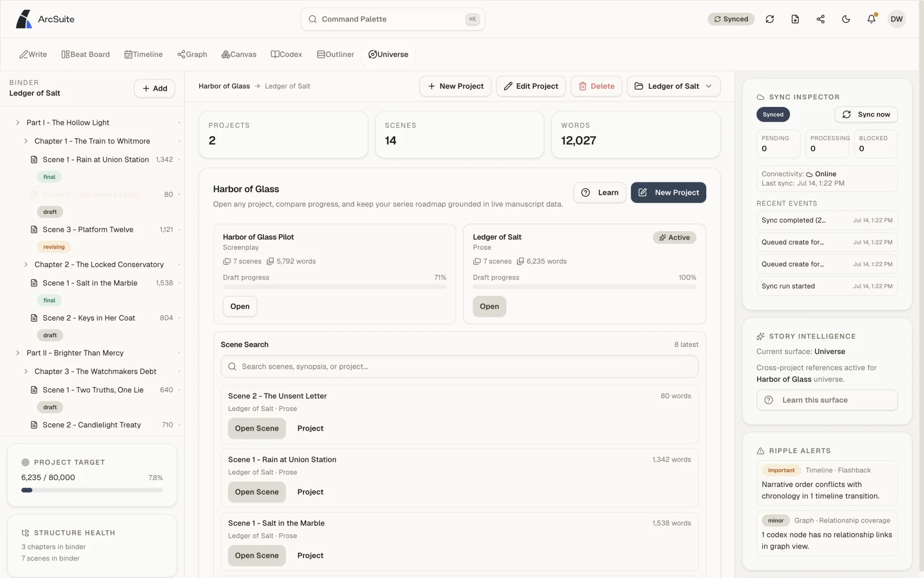Expand Chapter 3 - The Watchmakers Debt
Screen dimensions: 924x578
(26, 371)
